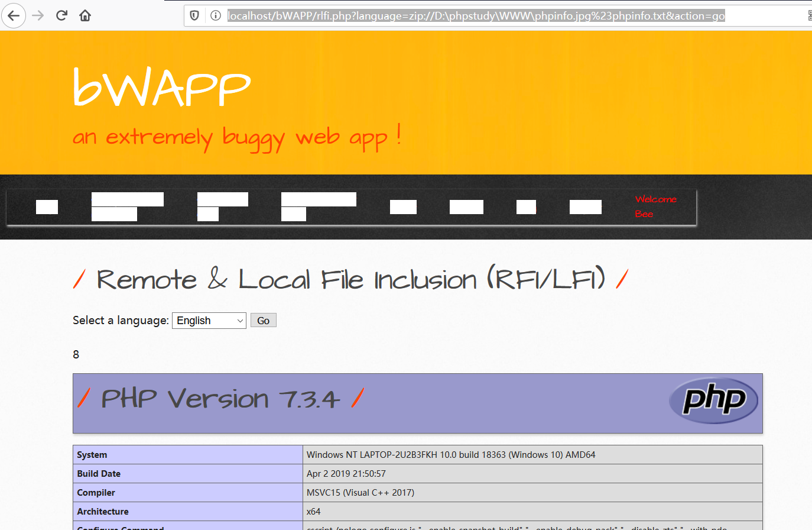812x530 pixels.
Task: Open the browser home page
Action: (85, 15)
